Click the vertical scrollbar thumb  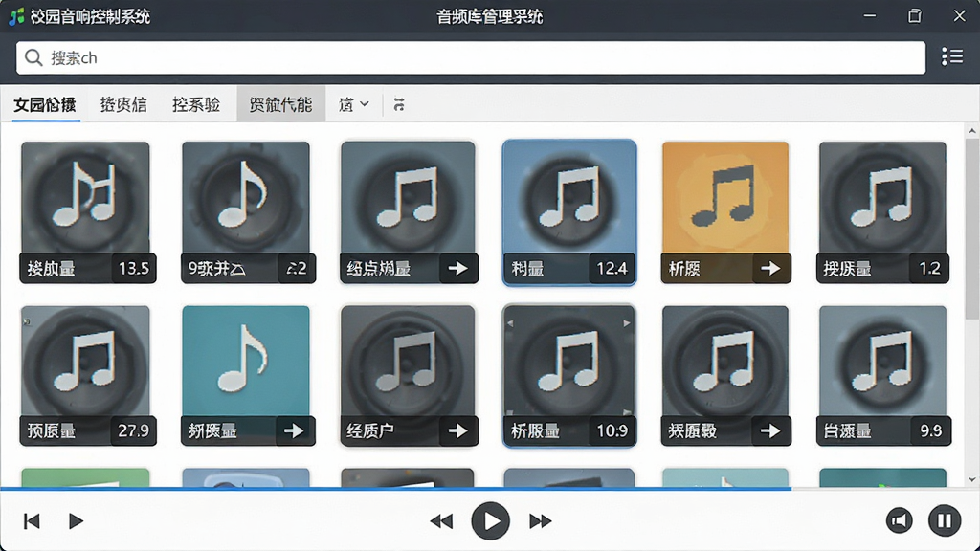pyautogui.click(x=972, y=229)
